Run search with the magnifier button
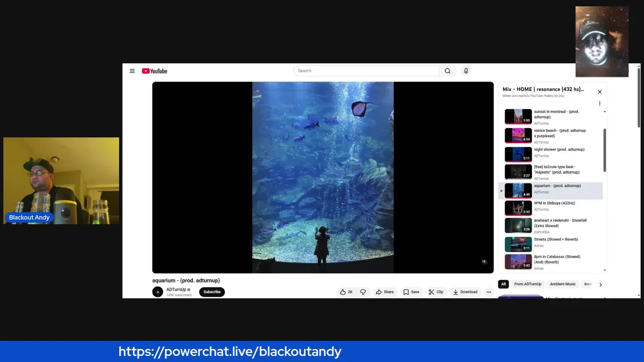The height and width of the screenshot is (362, 644). tap(447, 71)
